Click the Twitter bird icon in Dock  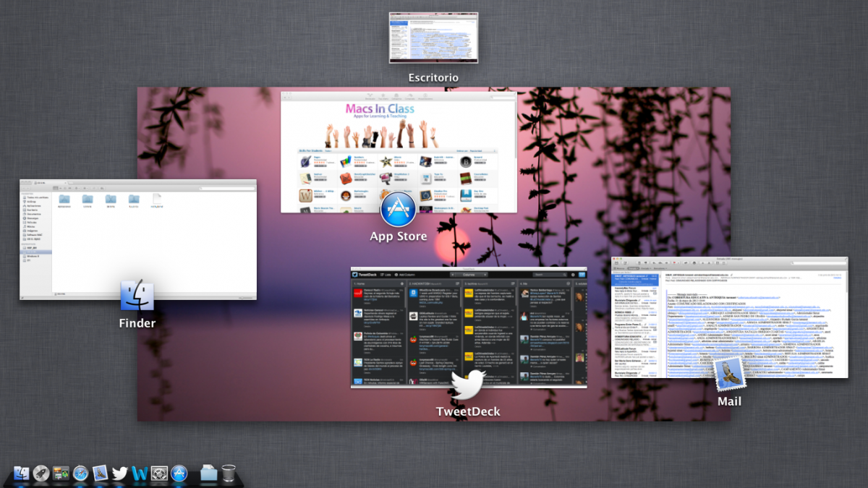tap(120, 474)
